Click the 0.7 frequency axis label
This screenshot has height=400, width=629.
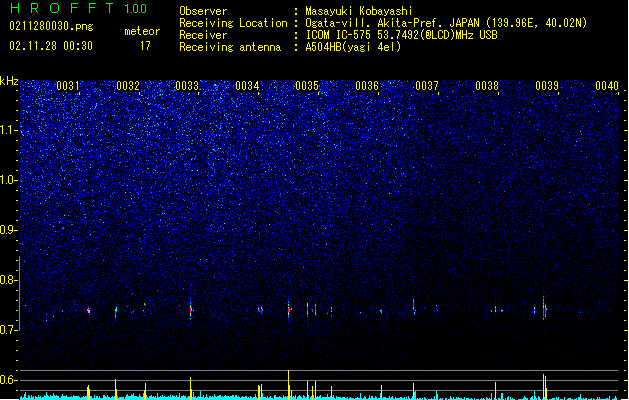pos(8,329)
